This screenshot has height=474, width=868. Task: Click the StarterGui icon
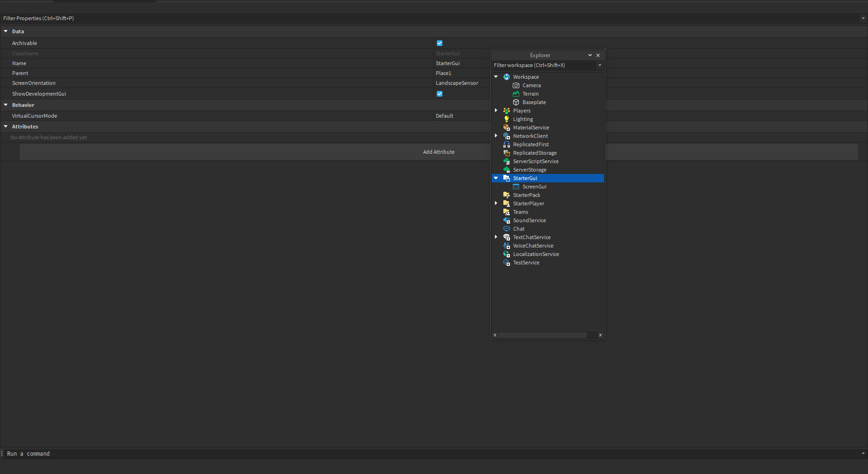pyautogui.click(x=506, y=178)
